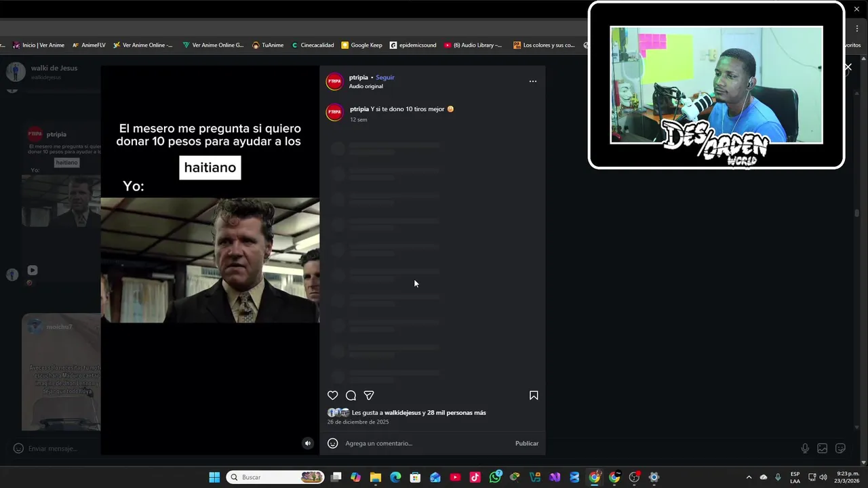Open Windows Start menu
Screen dimensions: 868x488
214,477
